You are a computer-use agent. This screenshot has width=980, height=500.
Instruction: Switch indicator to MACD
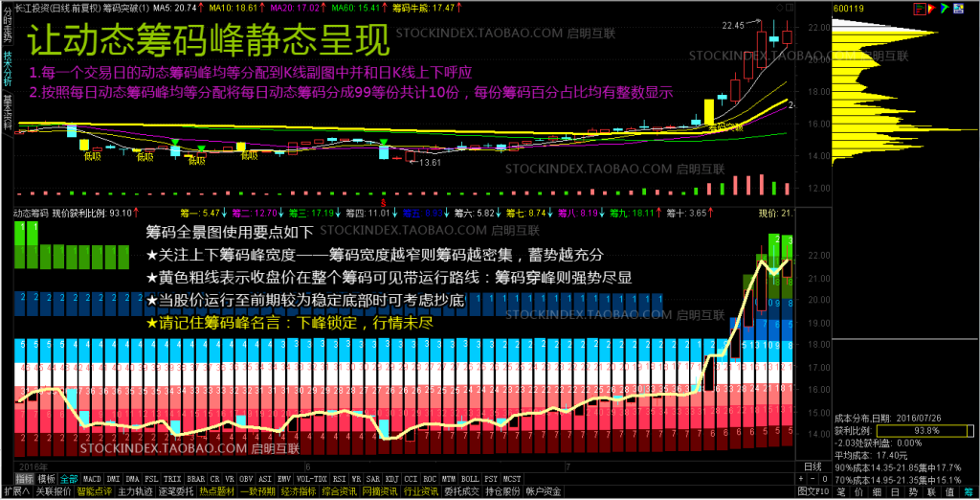92,479
